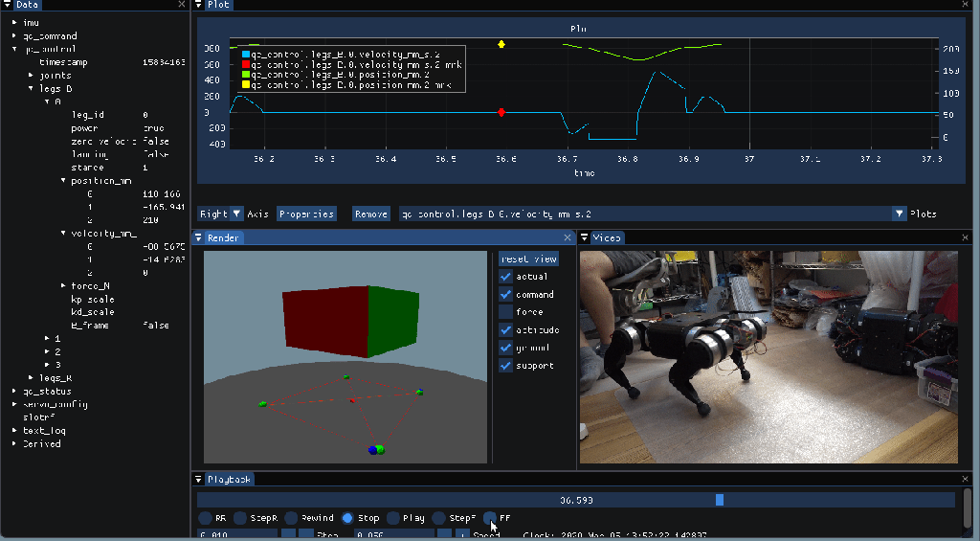The width and height of the screenshot is (980, 541).
Task: Select the FF playback radio button
Action: pyautogui.click(x=490, y=518)
